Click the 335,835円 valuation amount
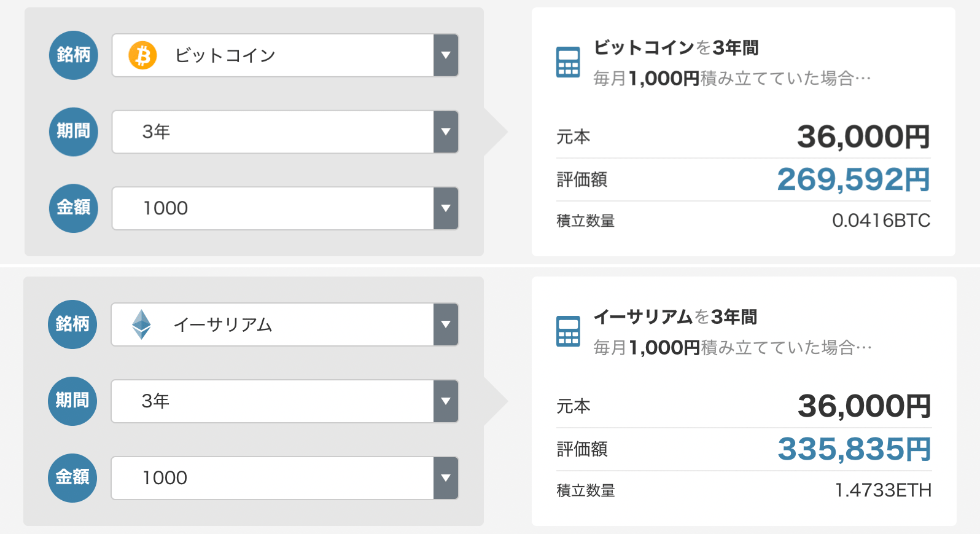980x534 pixels. coord(854,450)
